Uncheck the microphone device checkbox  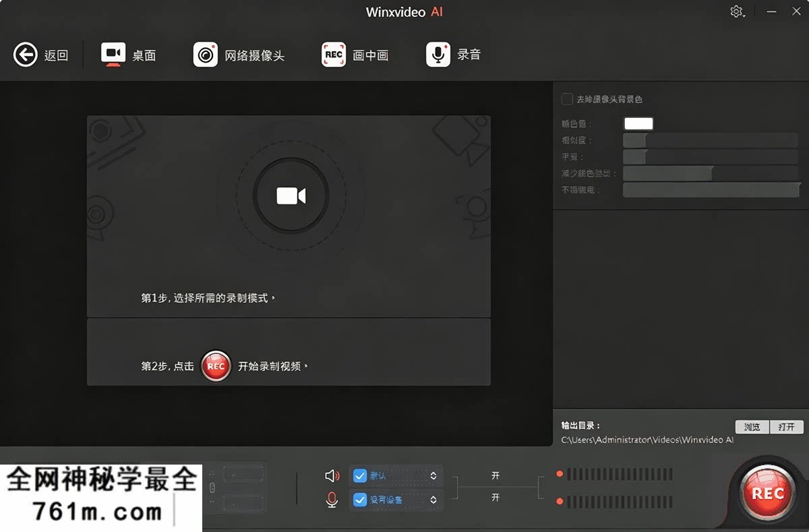tap(360, 500)
